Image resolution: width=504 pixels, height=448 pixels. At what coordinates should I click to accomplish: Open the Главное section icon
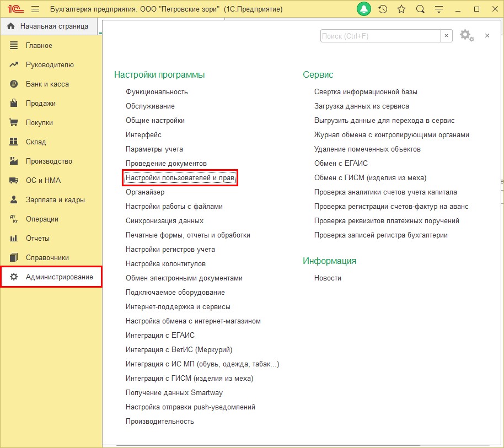[13, 45]
